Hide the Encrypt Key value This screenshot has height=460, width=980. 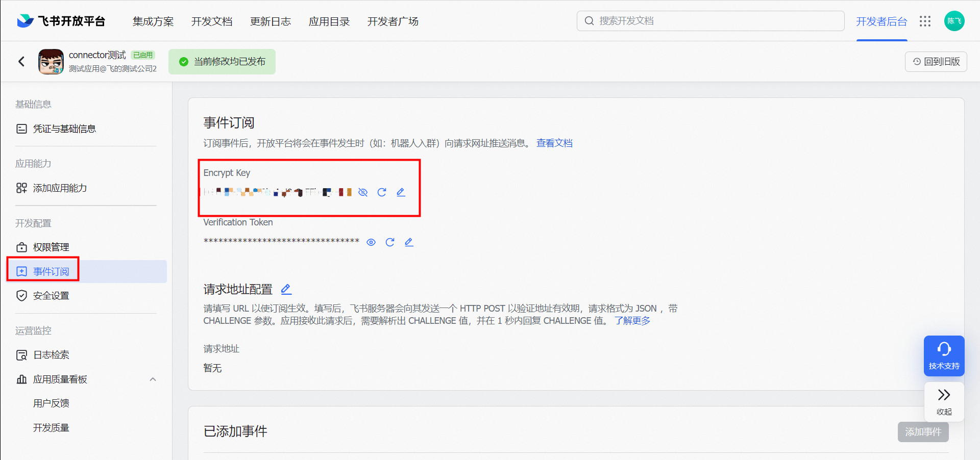click(363, 192)
